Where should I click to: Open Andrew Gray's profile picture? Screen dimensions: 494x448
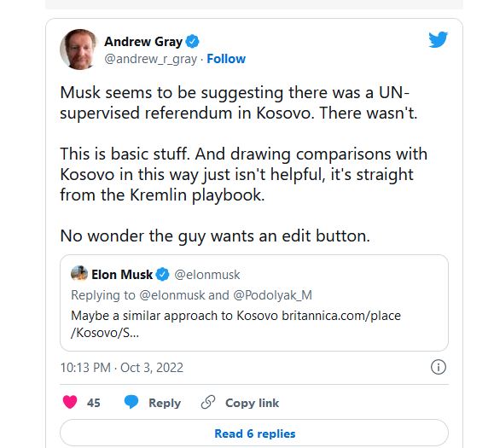point(78,49)
